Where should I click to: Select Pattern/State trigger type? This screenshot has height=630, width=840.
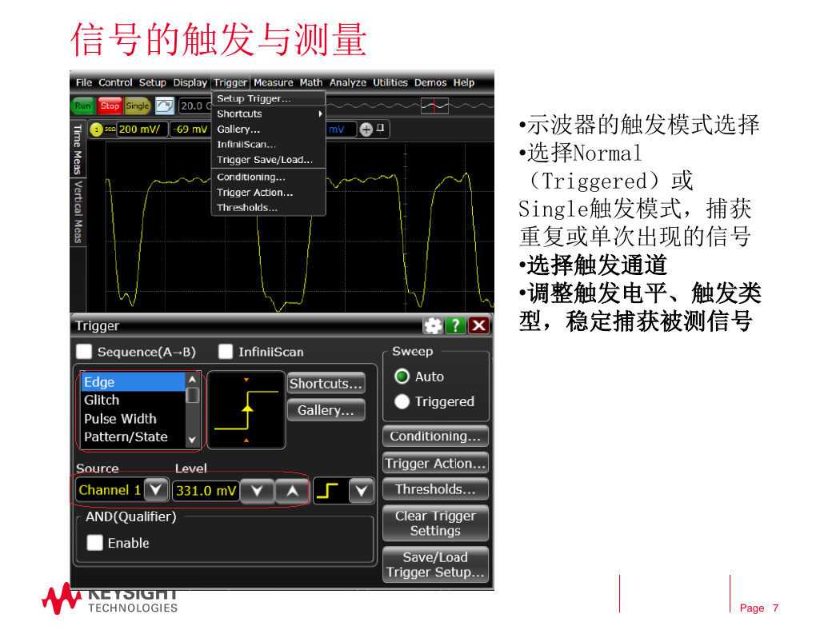[x=134, y=437]
